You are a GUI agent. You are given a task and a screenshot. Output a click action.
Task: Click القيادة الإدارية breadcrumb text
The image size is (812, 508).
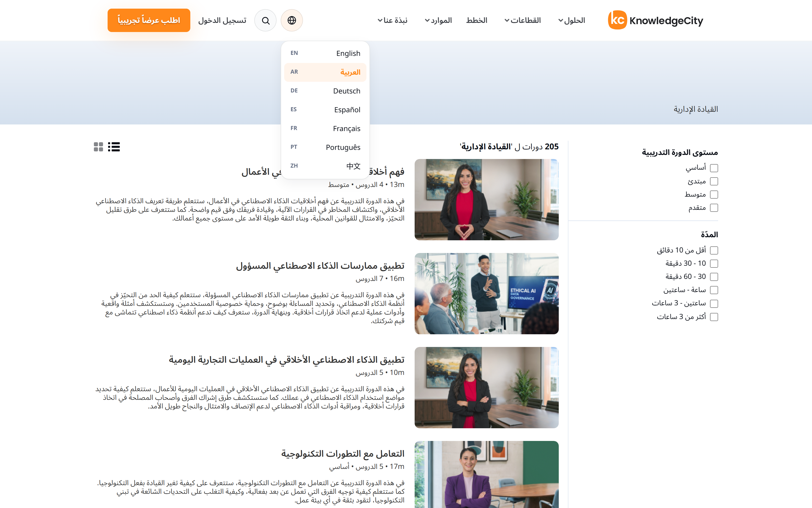tap(696, 109)
